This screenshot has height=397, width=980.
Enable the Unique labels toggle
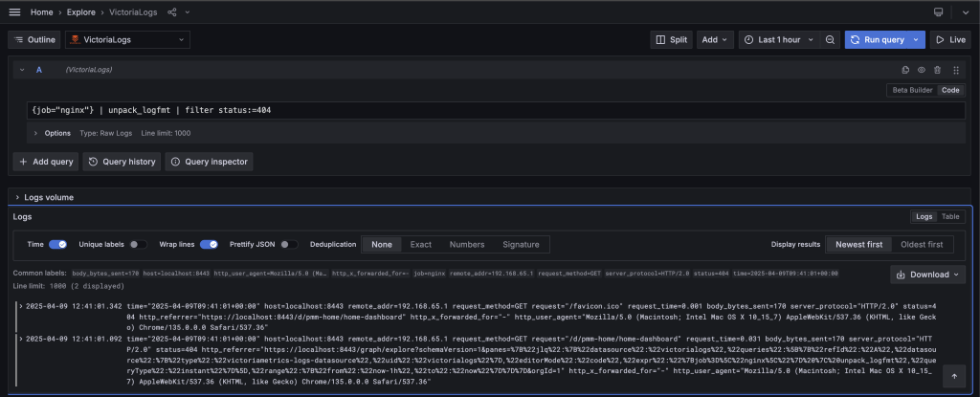click(x=139, y=245)
